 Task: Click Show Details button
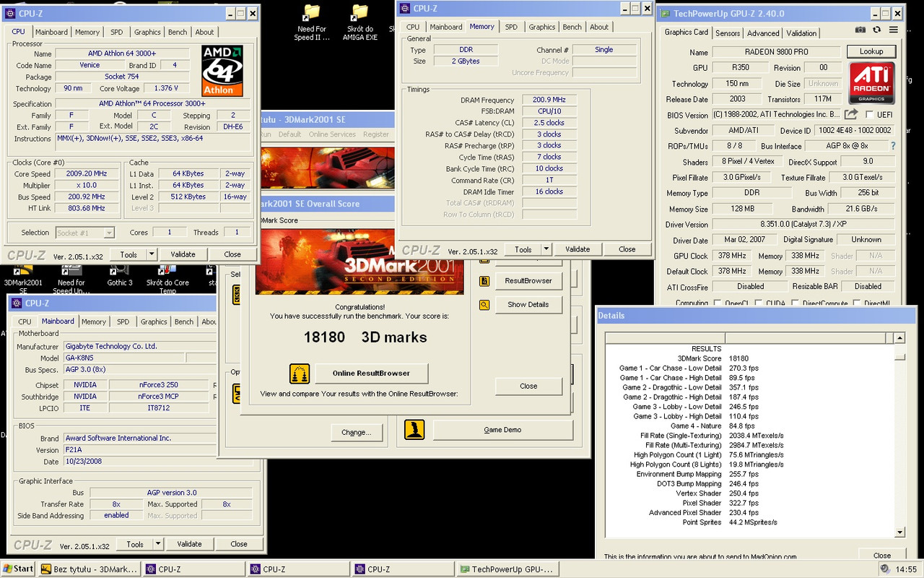(528, 305)
